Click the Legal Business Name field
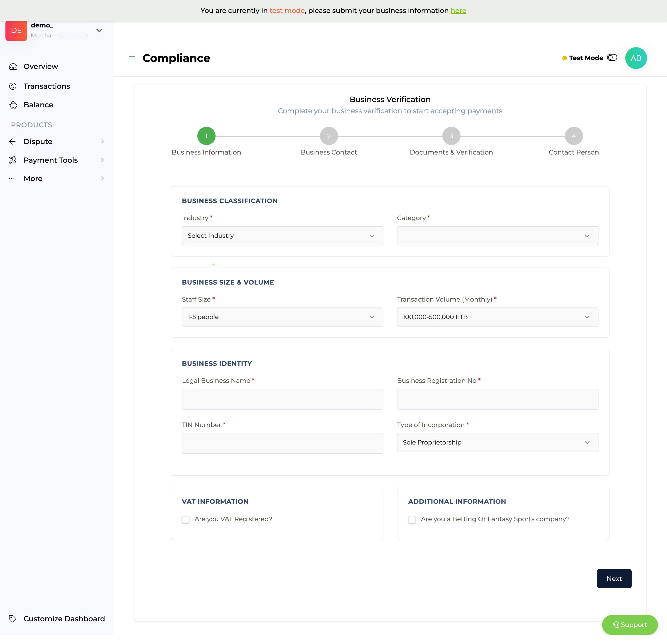This screenshot has width=667, height=644. pos(282,399)
